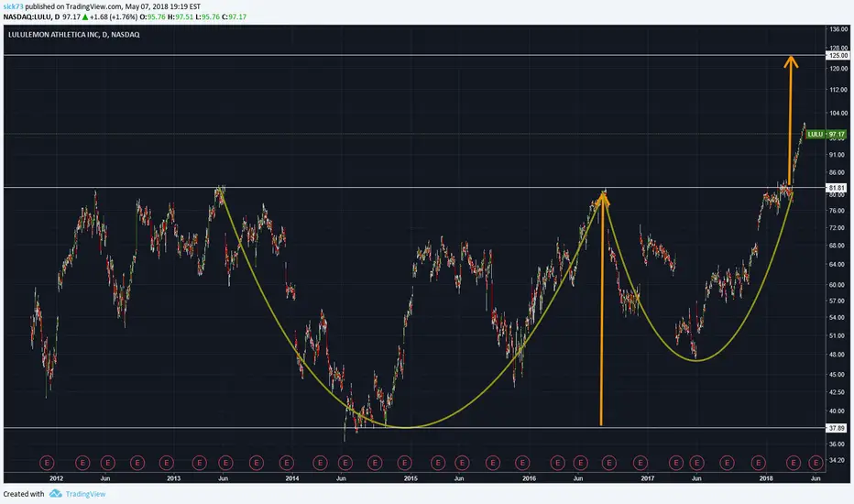Select the earnings E marker nearest the 2015 label

pyautogui.click(x=404, y=463)
